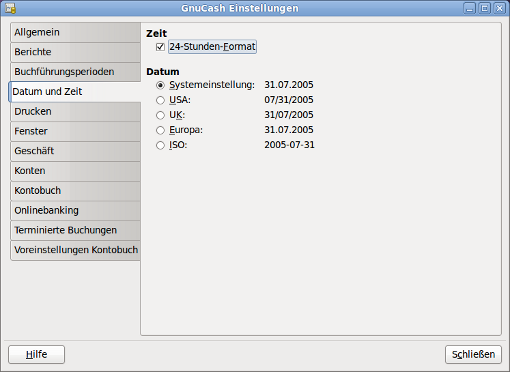This screenshot has height=372, width=510.
Task: Select the Datum und Zeit tab
Action: pyautogui.click(x=75, y=92)
